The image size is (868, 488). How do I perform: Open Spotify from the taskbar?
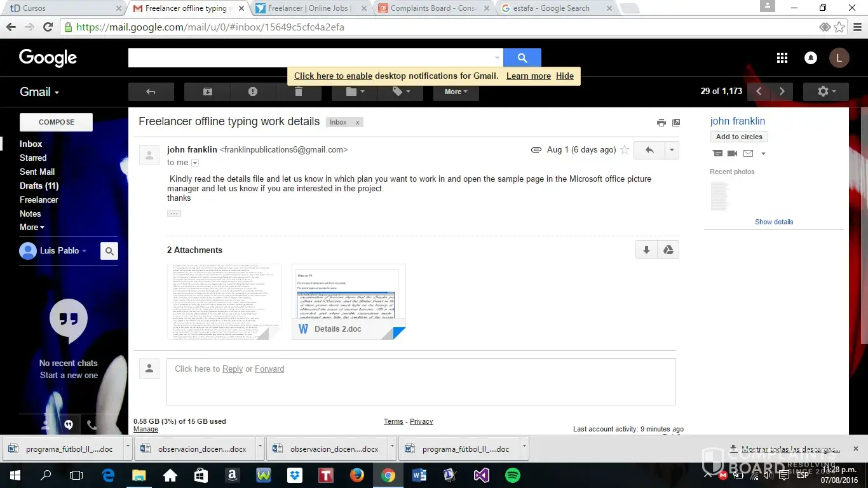(512, 475)
